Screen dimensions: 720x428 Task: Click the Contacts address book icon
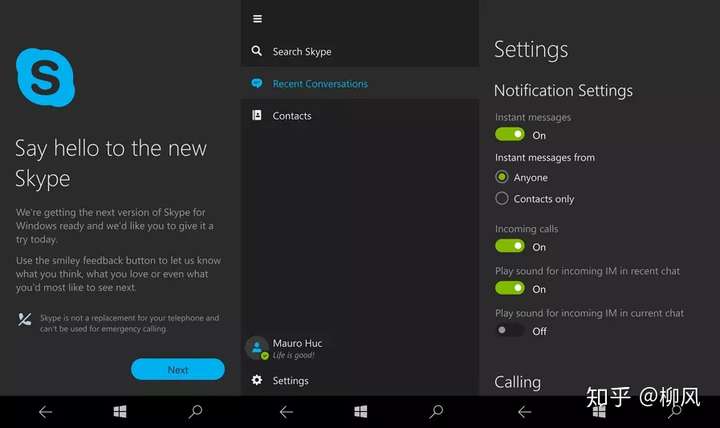257,115
